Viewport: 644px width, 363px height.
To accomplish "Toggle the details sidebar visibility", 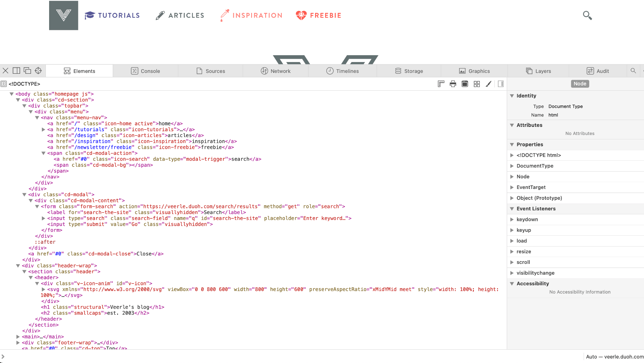I will point(500,84).
